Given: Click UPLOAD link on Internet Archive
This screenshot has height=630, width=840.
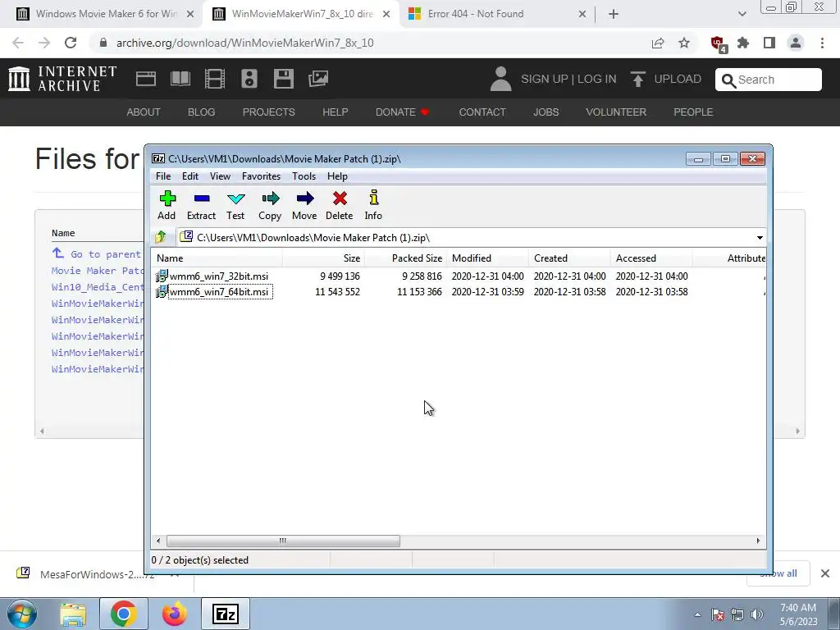Looking at the screenshot, I should (x=666, y=80).
